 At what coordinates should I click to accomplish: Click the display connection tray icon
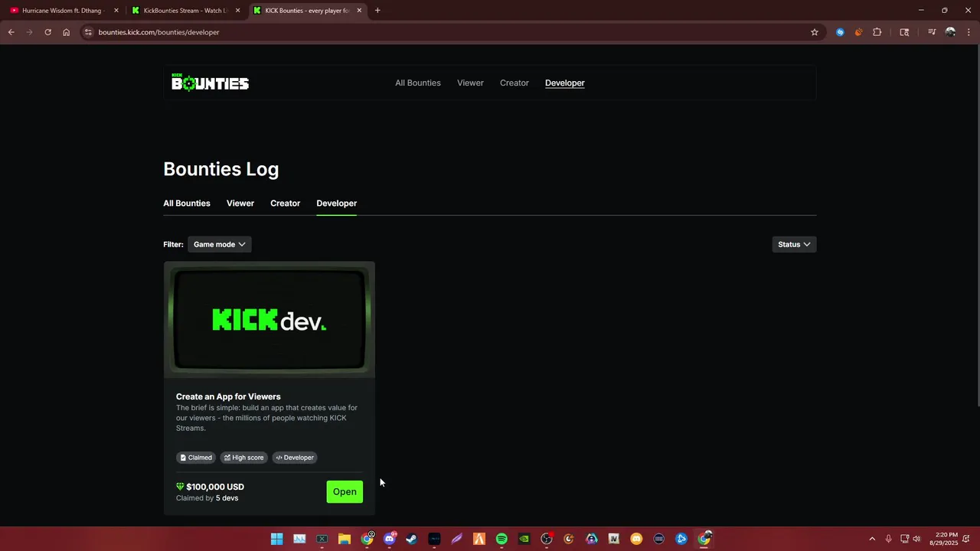coord(904,539)
